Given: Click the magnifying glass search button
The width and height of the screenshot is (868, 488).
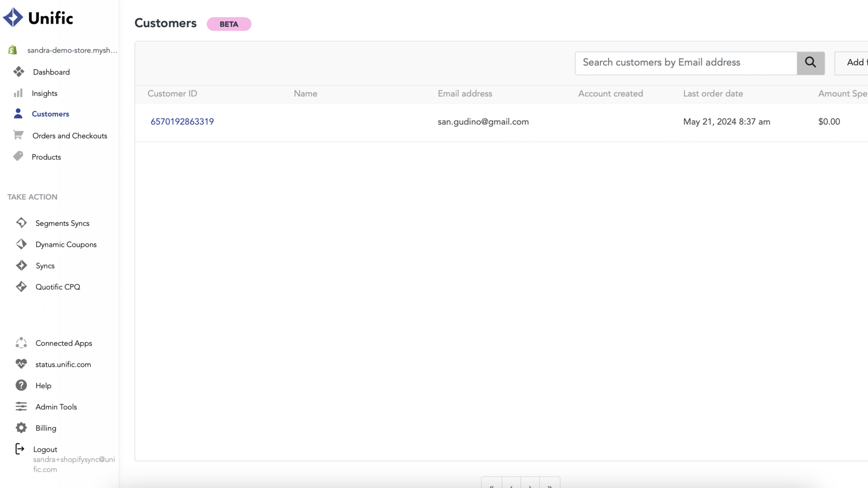Looking at the screenshot, I should 810,63.
